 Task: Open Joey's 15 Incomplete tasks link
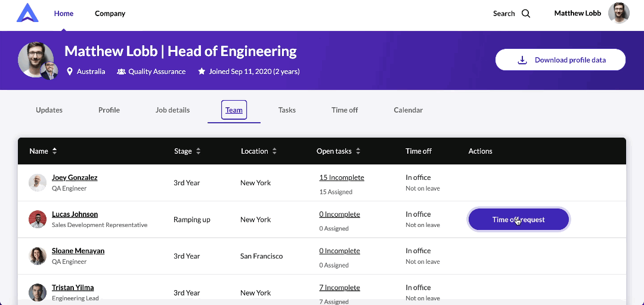(341, 178)
